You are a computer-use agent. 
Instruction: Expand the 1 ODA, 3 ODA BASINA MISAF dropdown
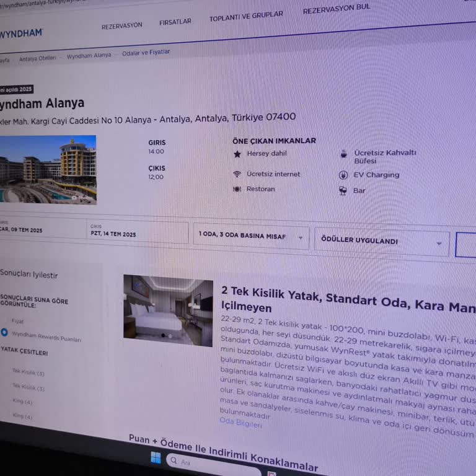(x=252, y=237)
